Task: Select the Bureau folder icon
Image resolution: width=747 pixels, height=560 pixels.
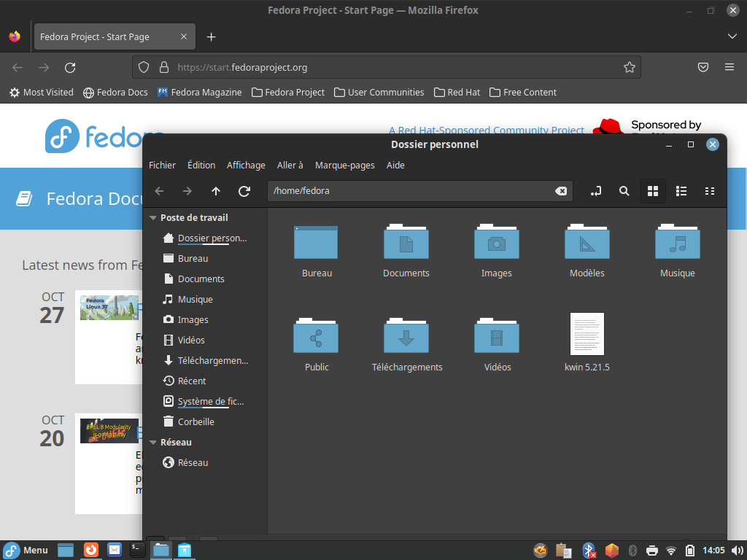Action: 316,242
